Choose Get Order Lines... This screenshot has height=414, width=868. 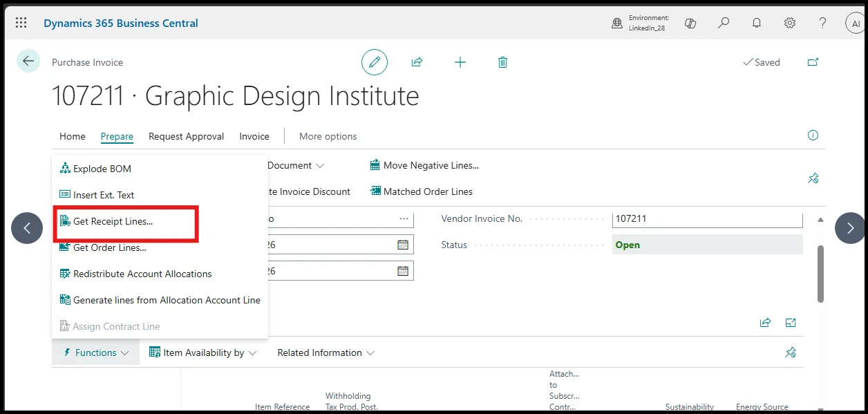102,247
